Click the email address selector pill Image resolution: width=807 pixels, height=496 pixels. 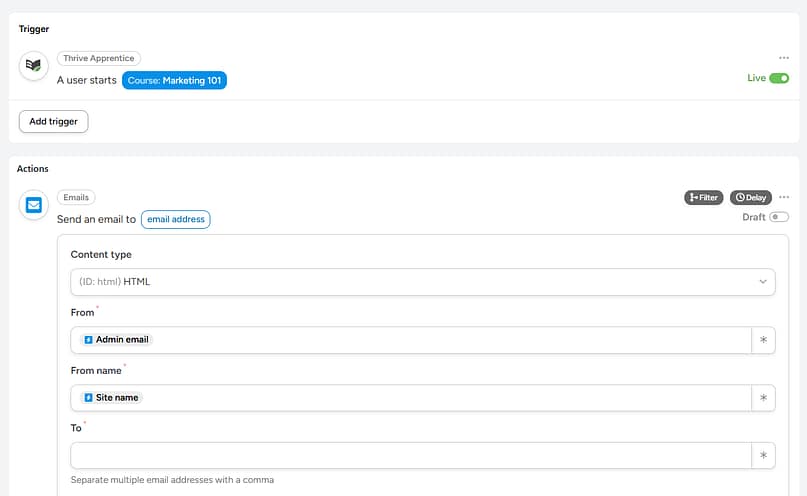(175, 219)
